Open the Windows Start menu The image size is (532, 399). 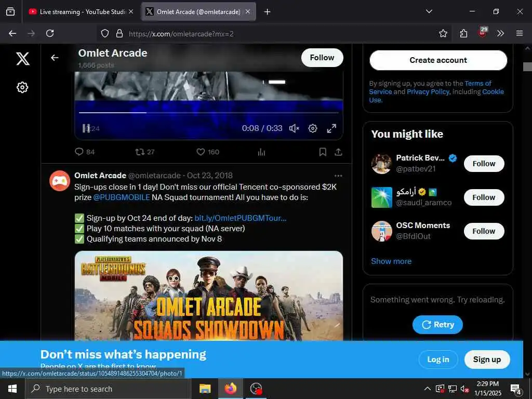click(12, 389)
